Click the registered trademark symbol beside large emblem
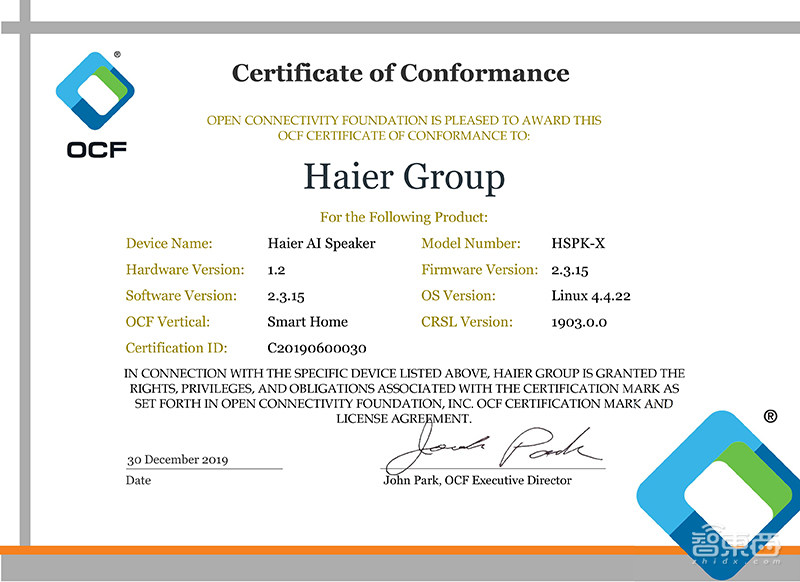The width and height of the screenshot is (800, 582). 770,417
